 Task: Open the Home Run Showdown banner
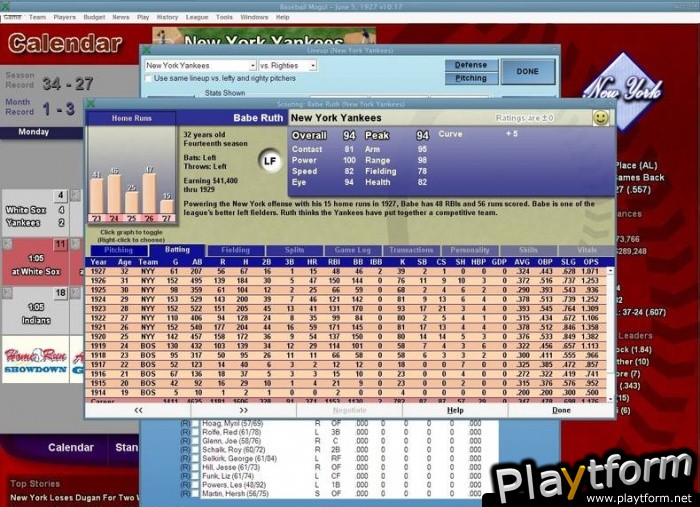[x=36, y=360]
